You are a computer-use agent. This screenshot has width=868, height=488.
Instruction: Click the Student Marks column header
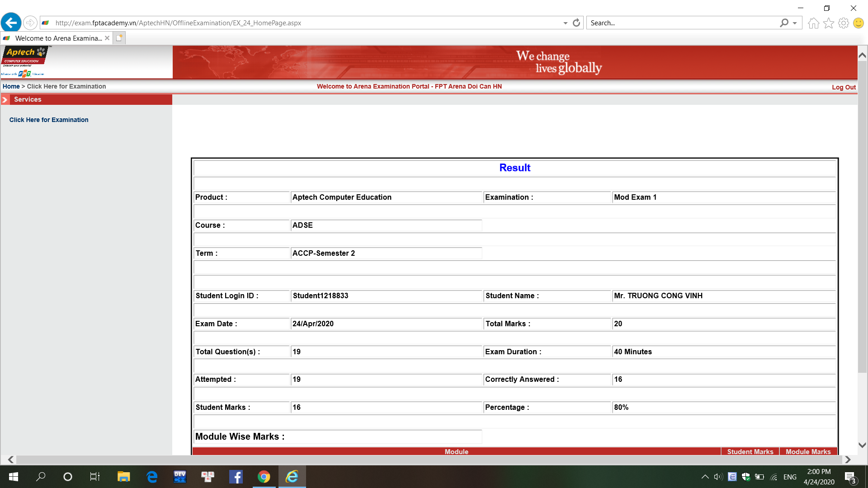(750, 451)
